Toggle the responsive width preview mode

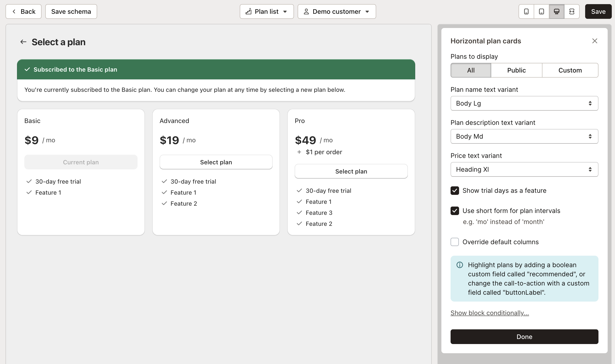(572, 11)
